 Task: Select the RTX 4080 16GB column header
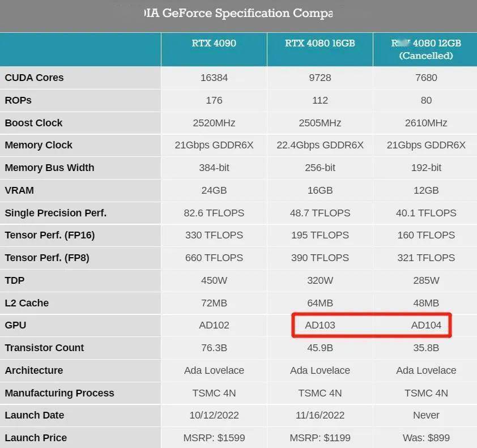(x=320, y=44)
